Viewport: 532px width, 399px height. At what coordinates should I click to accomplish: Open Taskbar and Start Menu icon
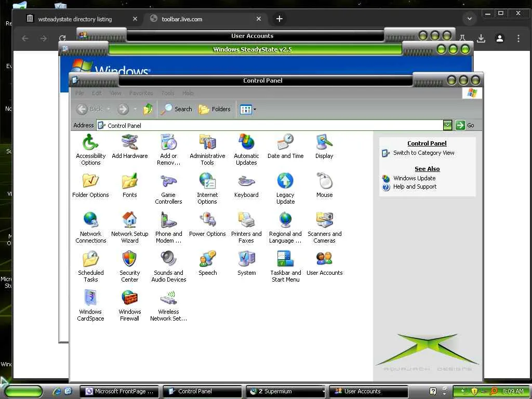pyautogui.click(x=285, y=267)
